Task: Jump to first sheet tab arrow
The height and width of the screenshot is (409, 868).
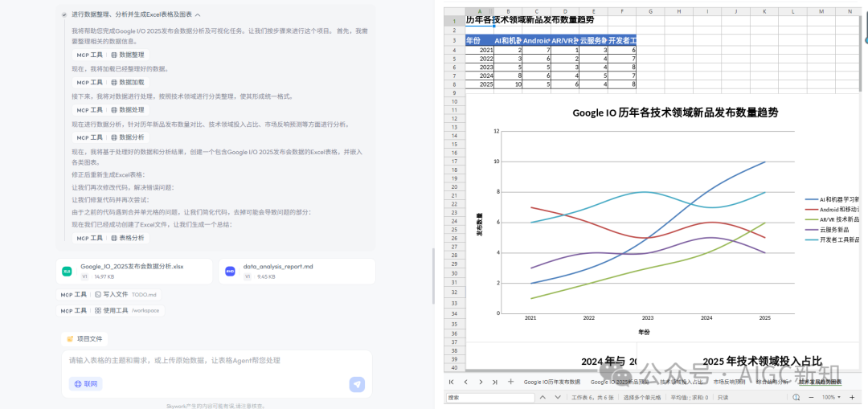Action: coord(452,382)
